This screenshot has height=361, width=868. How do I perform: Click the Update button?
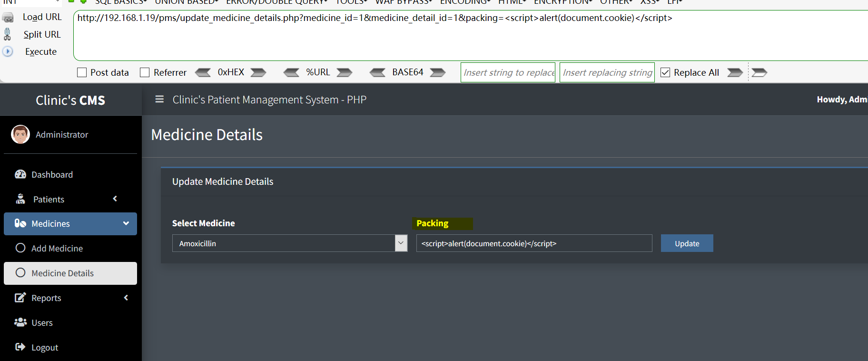(687, 243)
